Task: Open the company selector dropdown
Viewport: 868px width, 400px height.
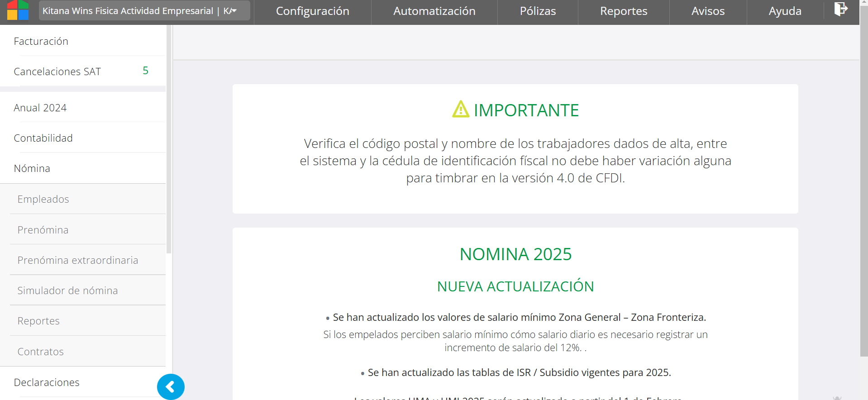Action: pos(144,11)
